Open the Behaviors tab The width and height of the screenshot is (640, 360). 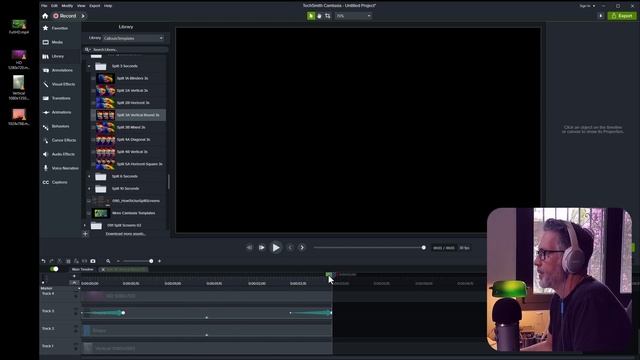pyautogui.click(x=60, y=126)
